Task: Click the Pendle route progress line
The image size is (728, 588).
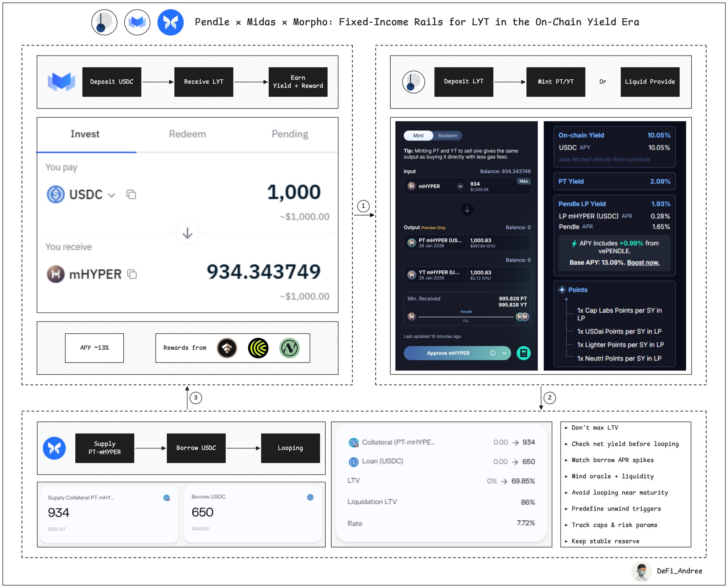Action: 466,317
